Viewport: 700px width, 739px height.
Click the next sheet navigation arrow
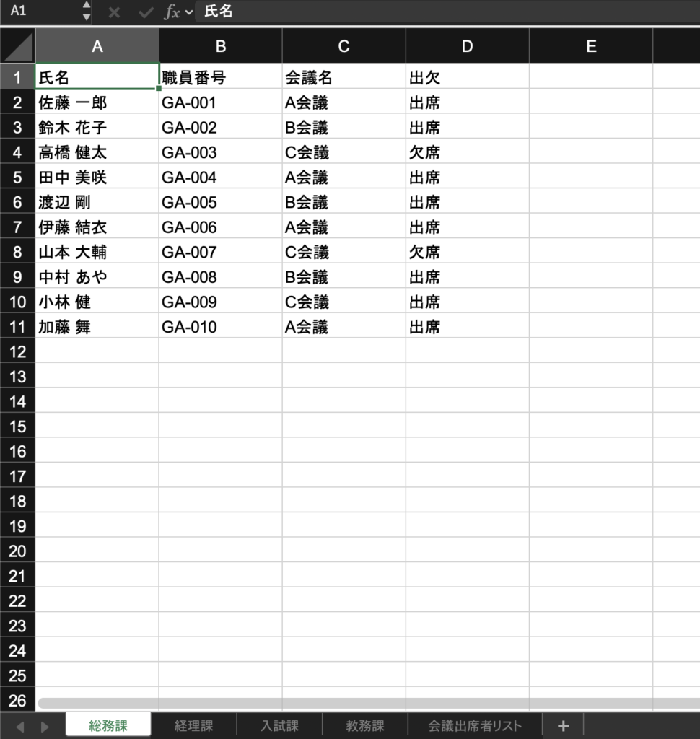coord(45,726)
